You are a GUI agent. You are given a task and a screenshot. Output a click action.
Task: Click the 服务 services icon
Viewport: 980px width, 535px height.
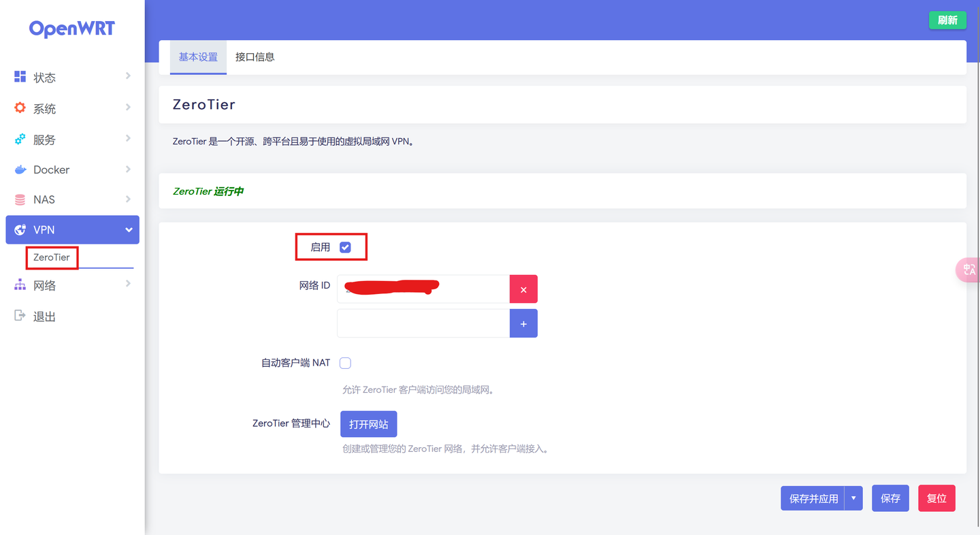pyautogui.click(x=19, y=139)
